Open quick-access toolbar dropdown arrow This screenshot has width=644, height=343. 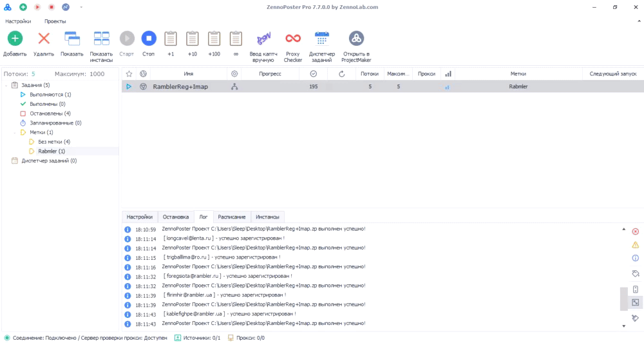81,7
